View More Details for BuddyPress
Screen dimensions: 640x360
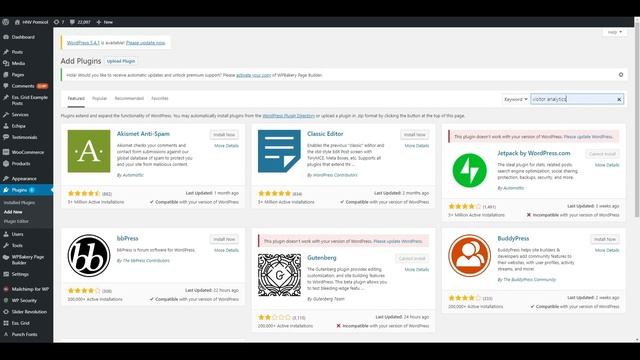tap(607, 250)
